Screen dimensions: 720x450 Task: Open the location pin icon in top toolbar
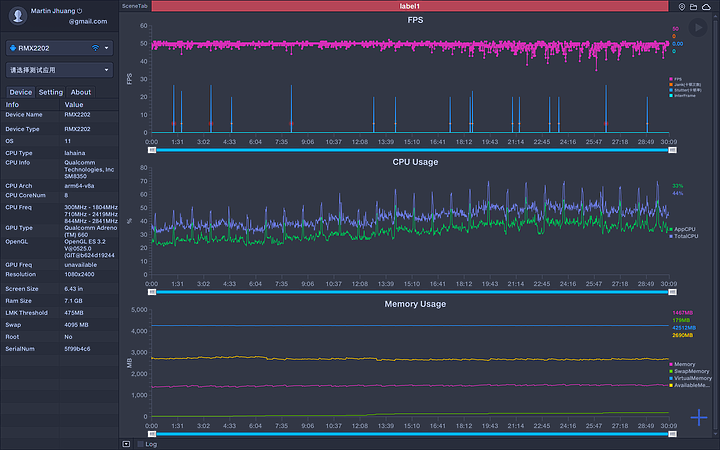[x=682, y=6]
